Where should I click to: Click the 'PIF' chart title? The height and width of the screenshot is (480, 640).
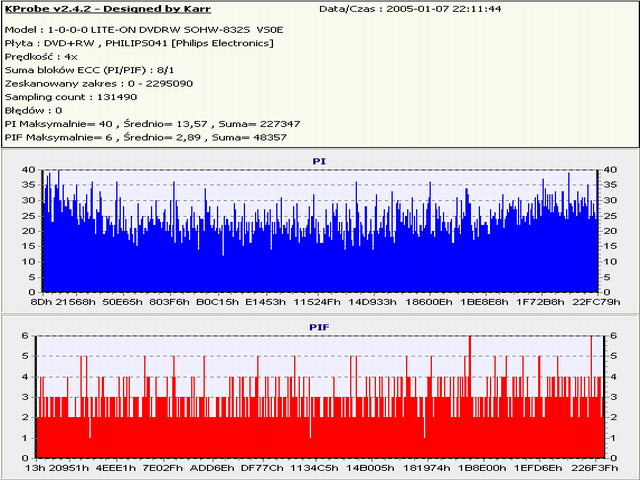tap(319, 327)
